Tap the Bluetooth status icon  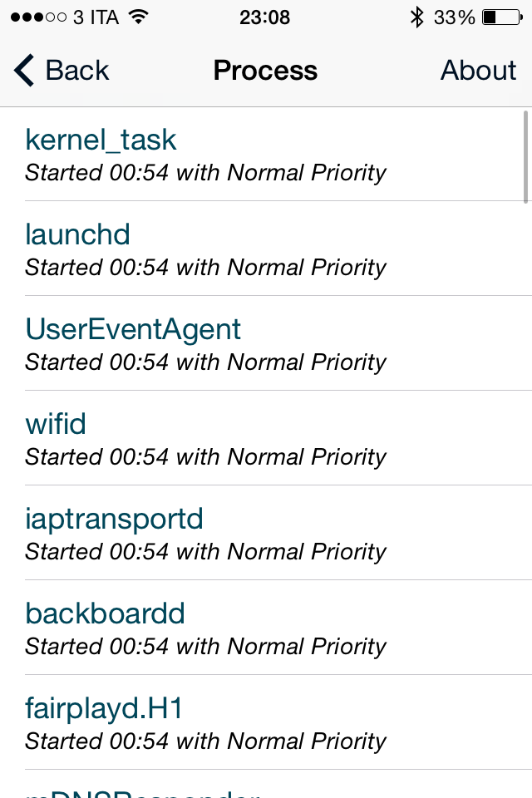[416, 17]
